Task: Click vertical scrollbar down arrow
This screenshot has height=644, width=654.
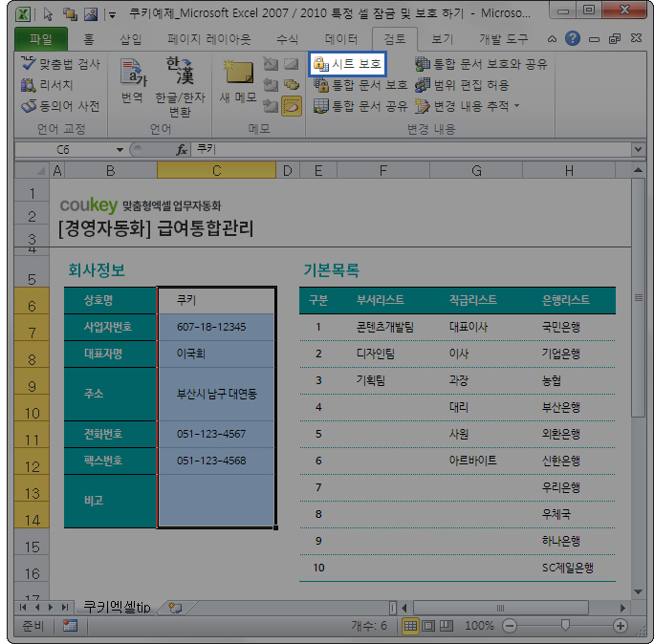Action: coord(638,591)
